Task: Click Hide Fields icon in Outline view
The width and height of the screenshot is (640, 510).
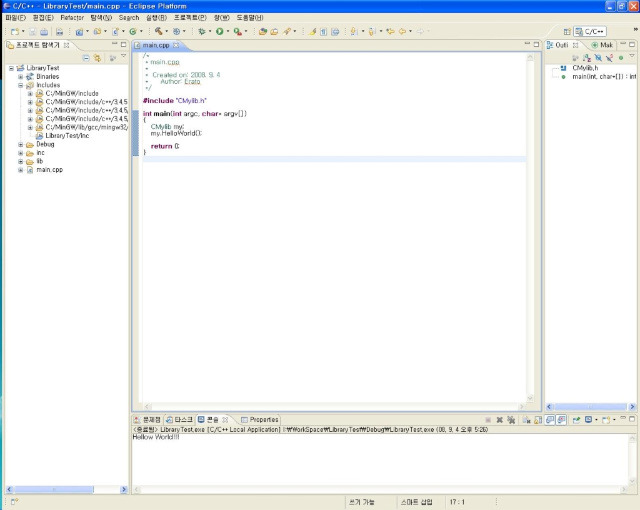Action: coord(598,58)
